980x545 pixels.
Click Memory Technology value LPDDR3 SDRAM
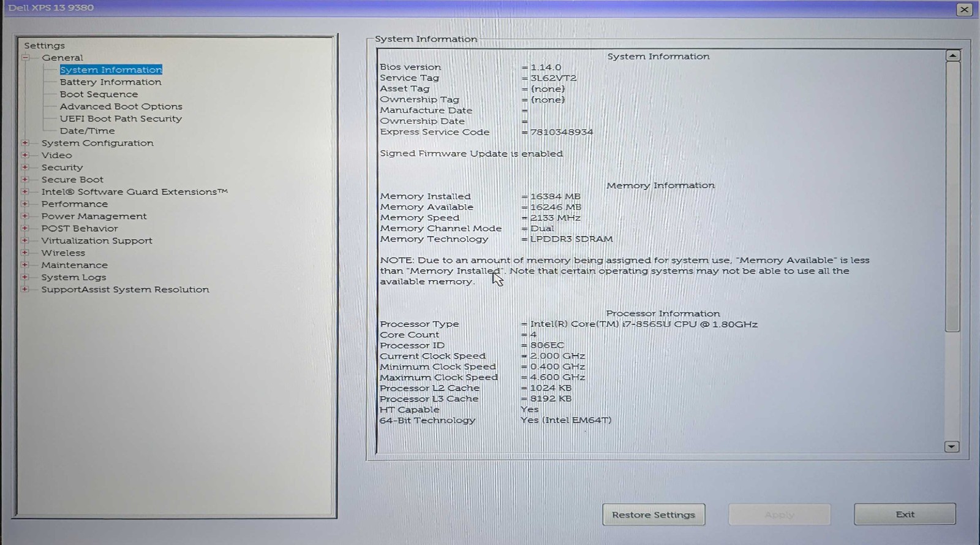pyautogui.click(x=571, y=239)
